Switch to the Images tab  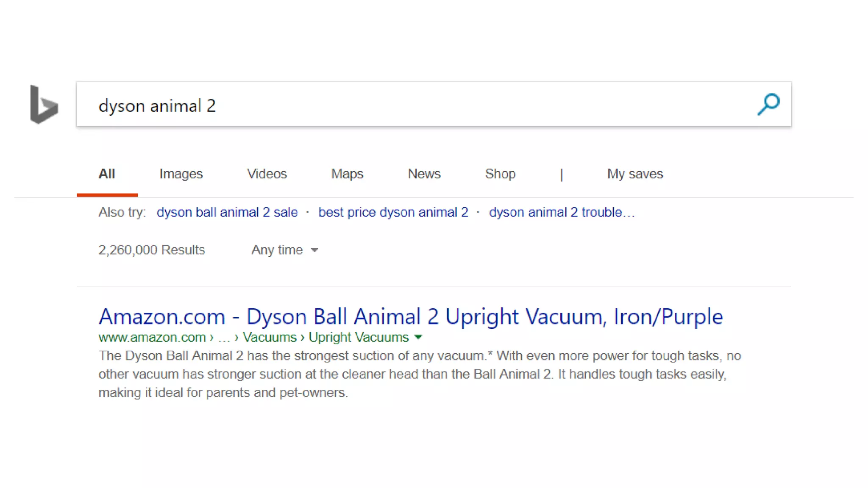coord(181,174)
